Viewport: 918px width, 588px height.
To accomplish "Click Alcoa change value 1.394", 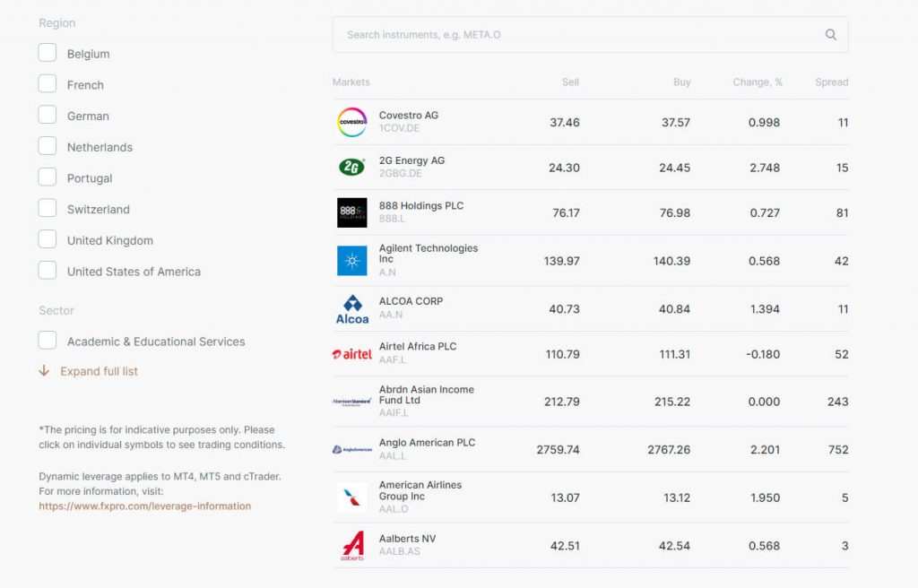I will (x=765, y=309).
